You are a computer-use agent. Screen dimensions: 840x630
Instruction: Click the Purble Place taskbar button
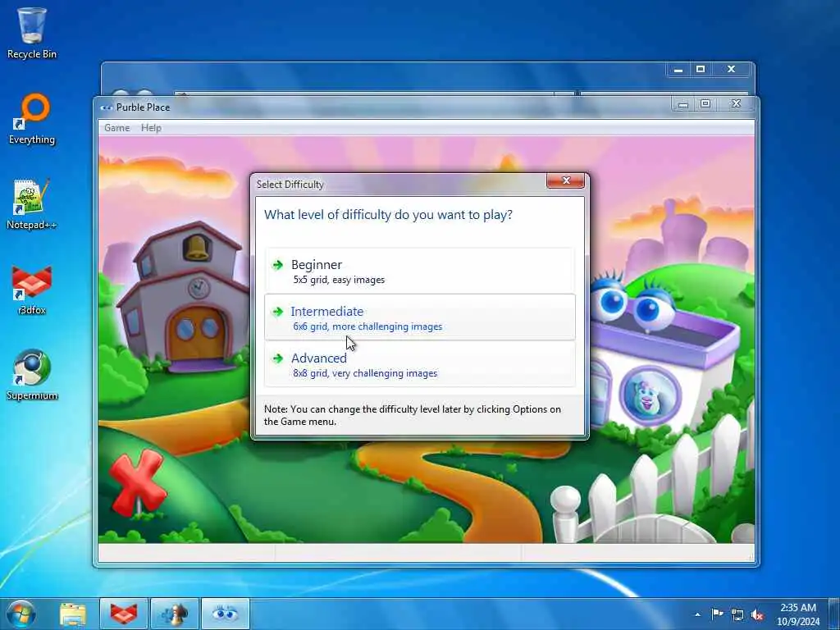tap(226, 614)
